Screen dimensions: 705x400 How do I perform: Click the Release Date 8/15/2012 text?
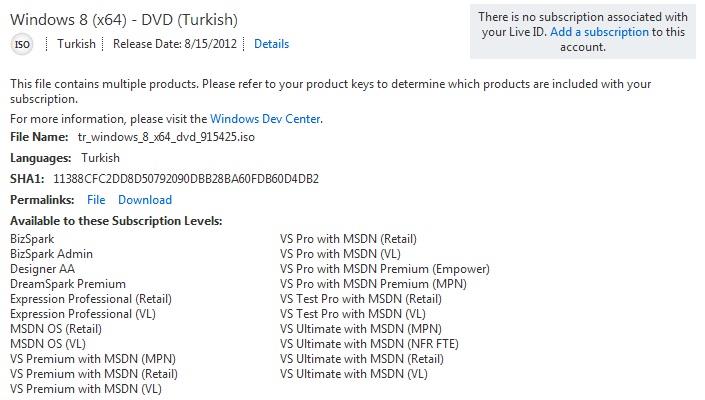click(176, 44)
